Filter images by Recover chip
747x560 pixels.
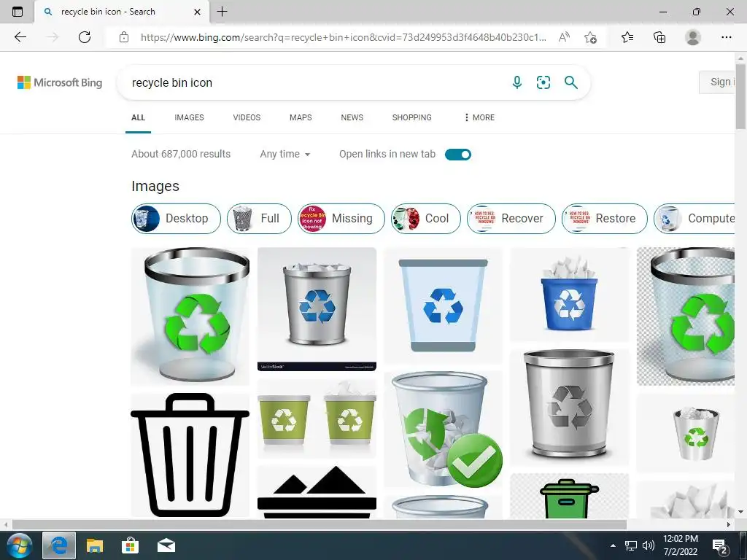click(511, 219)
